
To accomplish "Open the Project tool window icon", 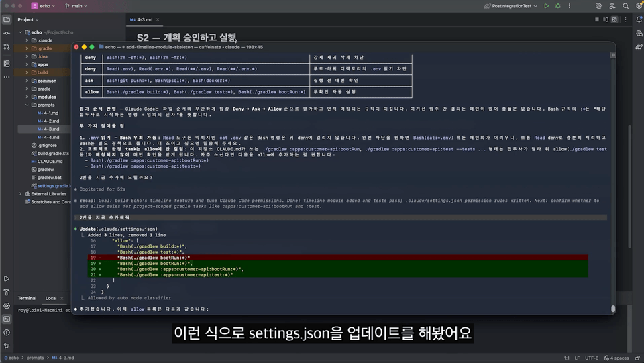I will (x=7, y=19).
